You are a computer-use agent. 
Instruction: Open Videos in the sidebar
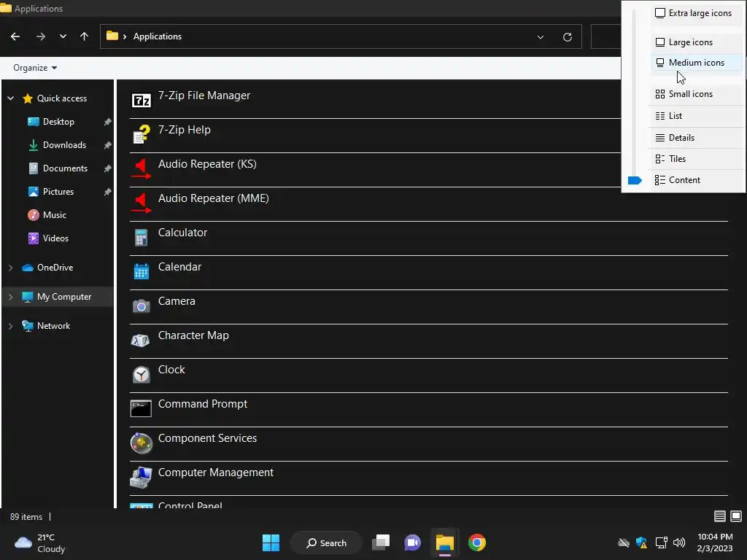[x=48, y=238]
